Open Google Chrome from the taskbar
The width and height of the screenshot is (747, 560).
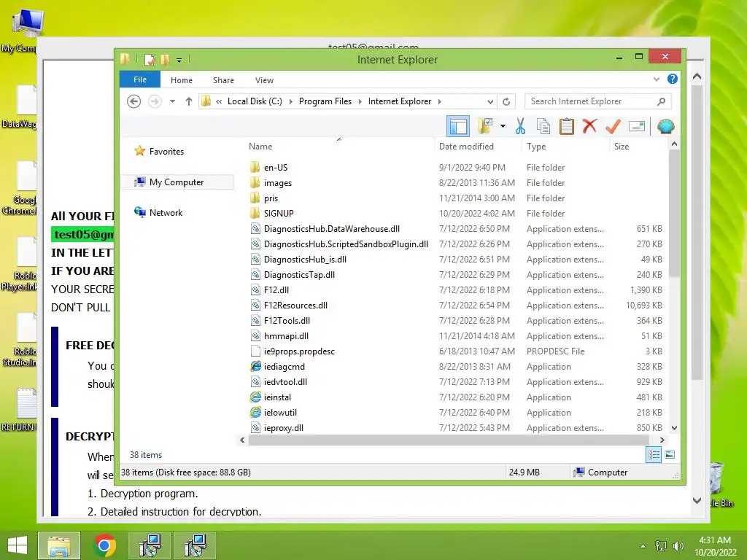pos(104,545)
